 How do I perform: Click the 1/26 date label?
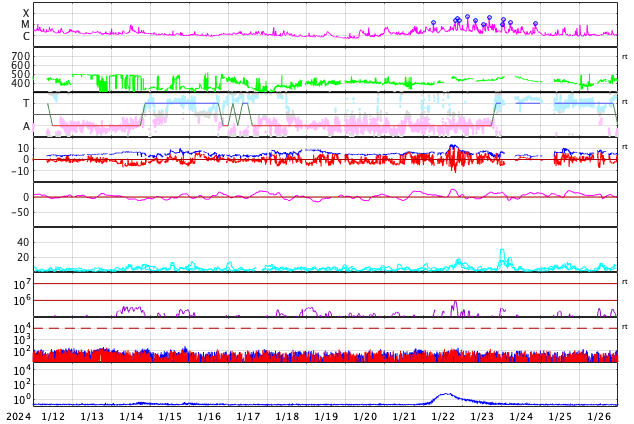[x=599, y=416]
